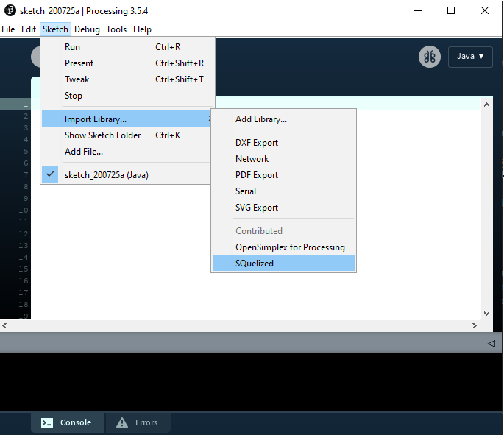Import the PDF Export library

tap(283, 175)
